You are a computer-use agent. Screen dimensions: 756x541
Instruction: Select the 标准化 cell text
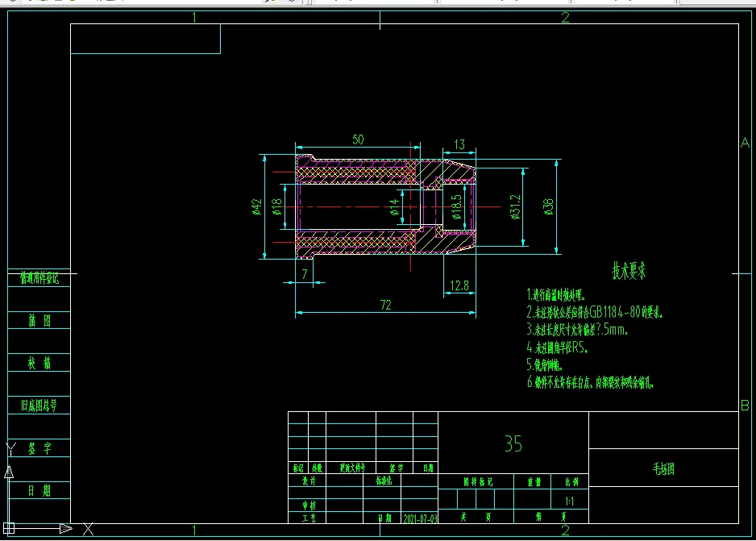pyautogui.click(x=384, y=481)
